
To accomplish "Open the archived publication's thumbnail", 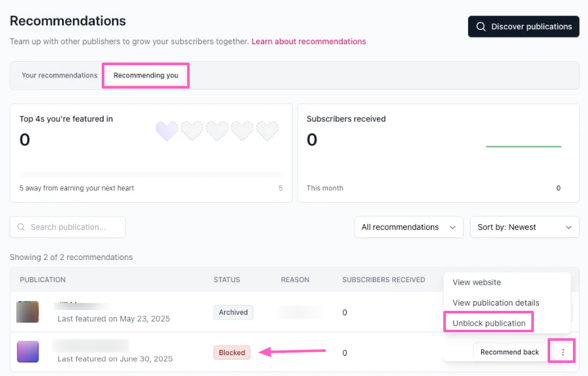I will pyautogui.click(x=27, y=312).
